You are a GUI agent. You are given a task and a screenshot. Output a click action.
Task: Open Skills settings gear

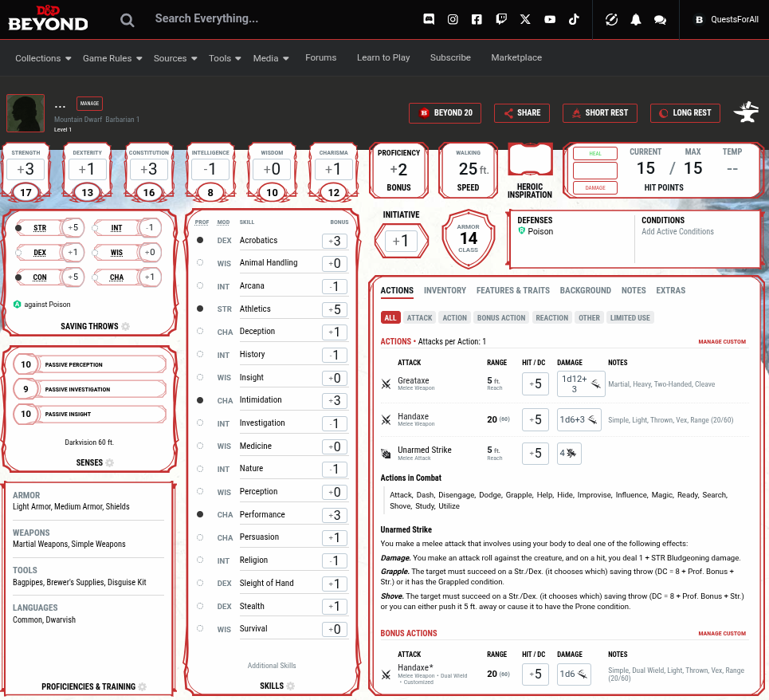[x=290, y=686]
